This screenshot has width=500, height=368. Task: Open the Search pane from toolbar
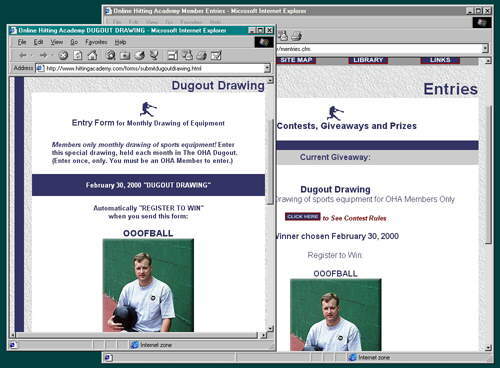[110, 55]
